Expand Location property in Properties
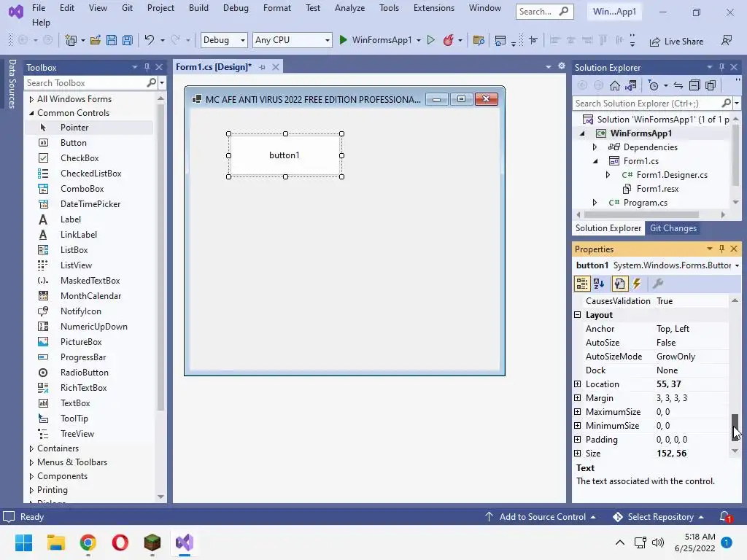Viewport: 747px width, 560px height. coord(578,384)
